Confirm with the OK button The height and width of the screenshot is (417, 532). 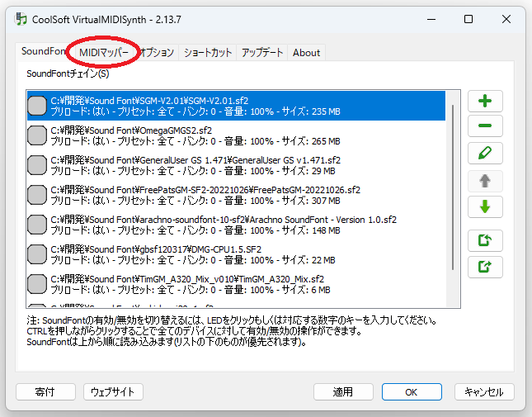412,392
